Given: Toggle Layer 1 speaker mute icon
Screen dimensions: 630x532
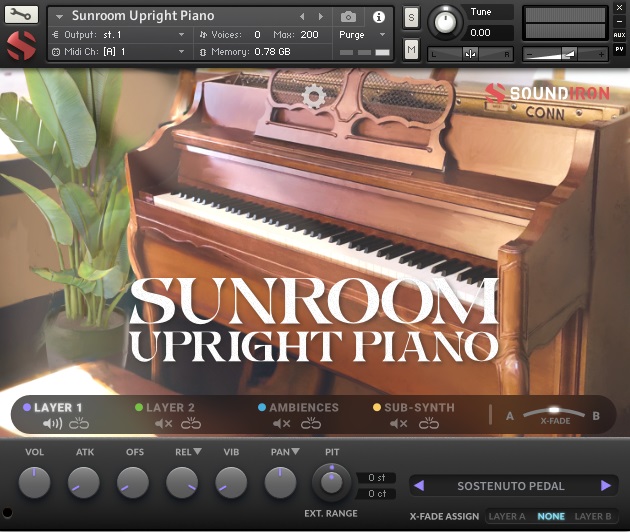Looking at the screenshot, I should click(52, 424).
